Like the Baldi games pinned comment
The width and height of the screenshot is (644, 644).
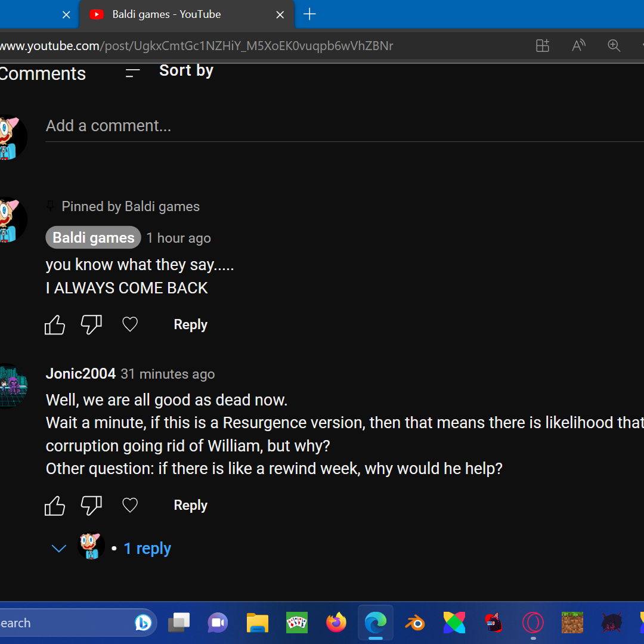coord(55,325)
